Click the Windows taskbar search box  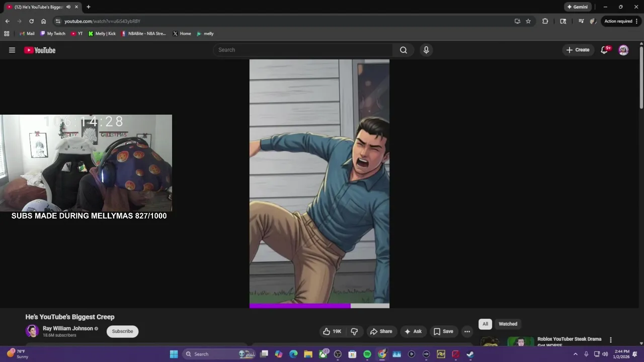220,354
